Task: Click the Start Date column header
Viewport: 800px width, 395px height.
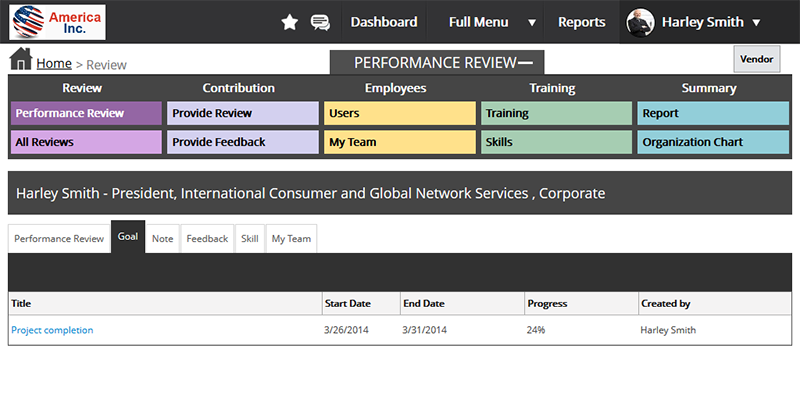Action: point(361,303)
